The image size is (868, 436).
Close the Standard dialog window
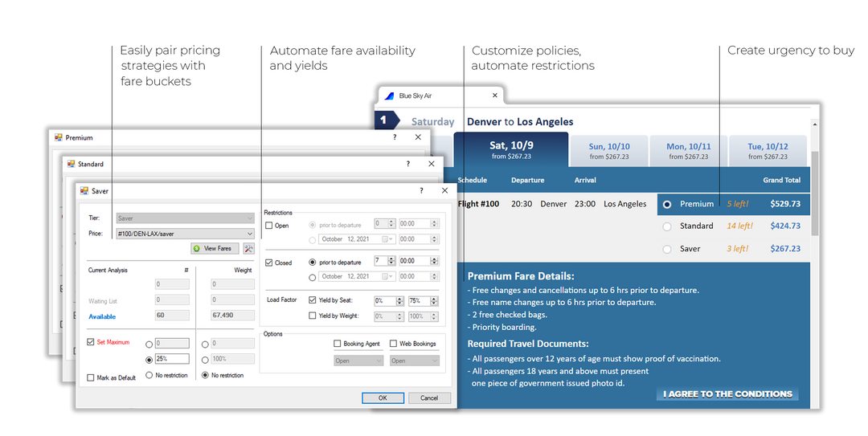[432, 164]
